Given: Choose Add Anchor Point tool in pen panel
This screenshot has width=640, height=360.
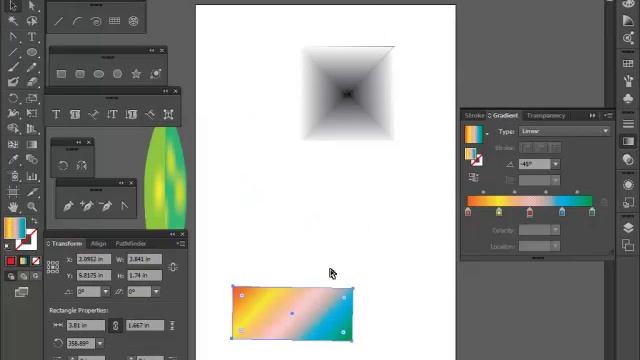Looking at the screenshot, I should click(87, 206).
